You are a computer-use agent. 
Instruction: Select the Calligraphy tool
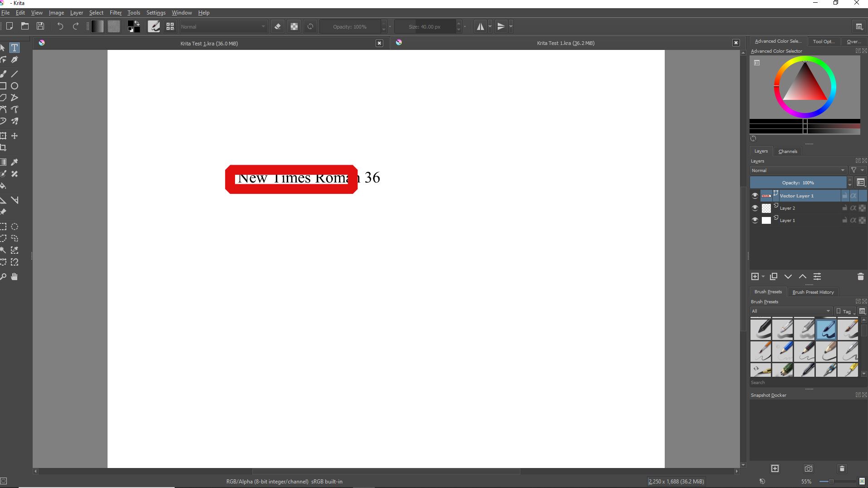[x=15, y=59]
